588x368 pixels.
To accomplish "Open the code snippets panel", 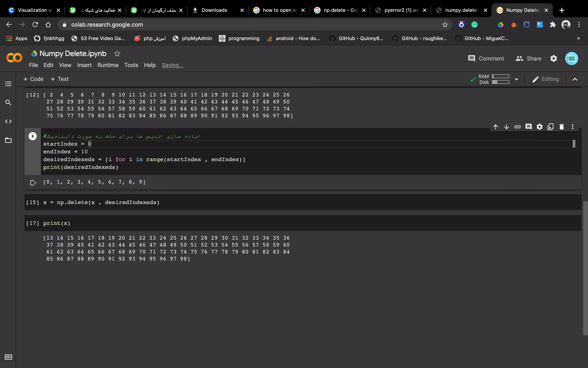I will pos(8,121).
